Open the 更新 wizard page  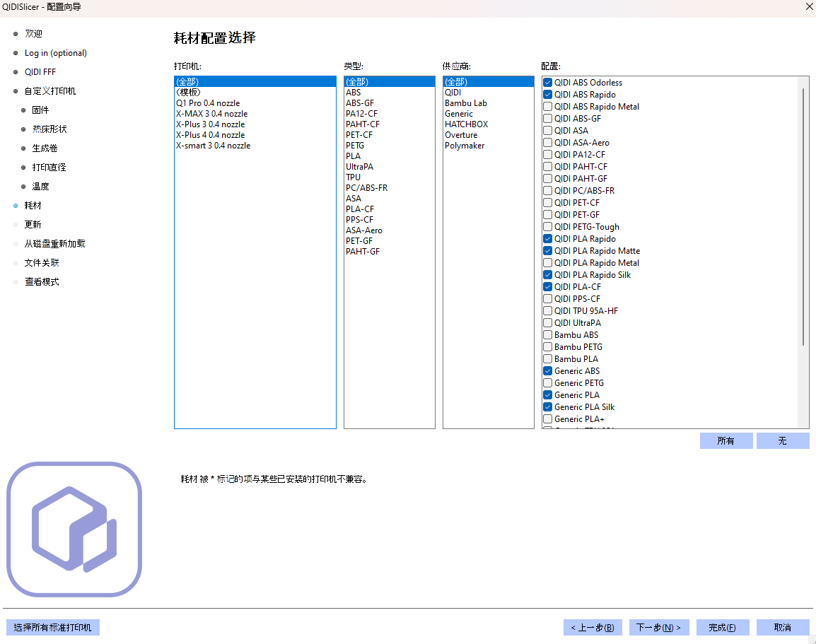[x=33, y=224]
